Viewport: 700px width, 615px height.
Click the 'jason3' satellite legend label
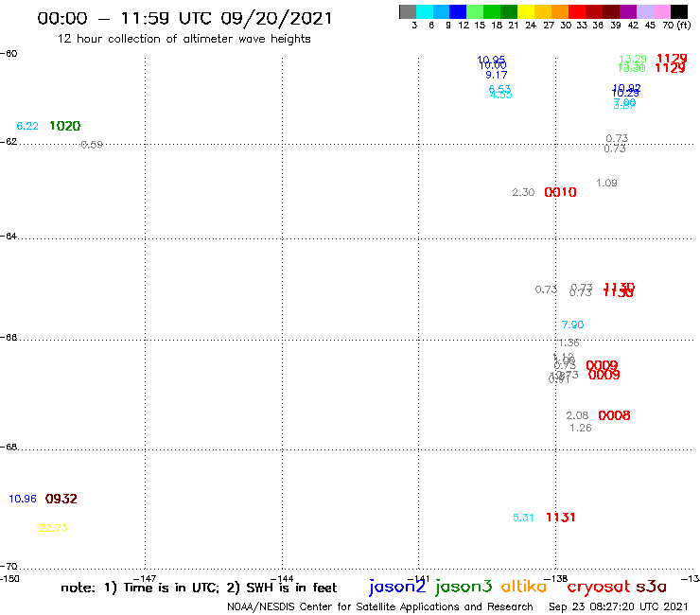coord(464,587)
